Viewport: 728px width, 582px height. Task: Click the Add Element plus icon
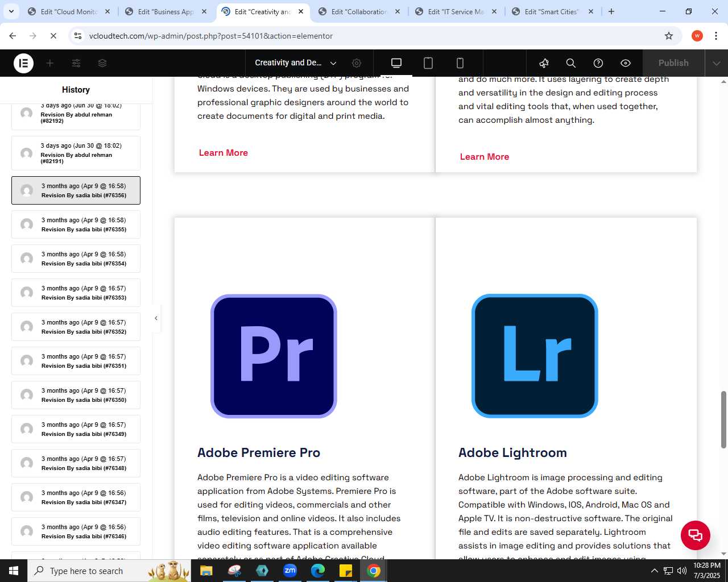tap(50, 63)
